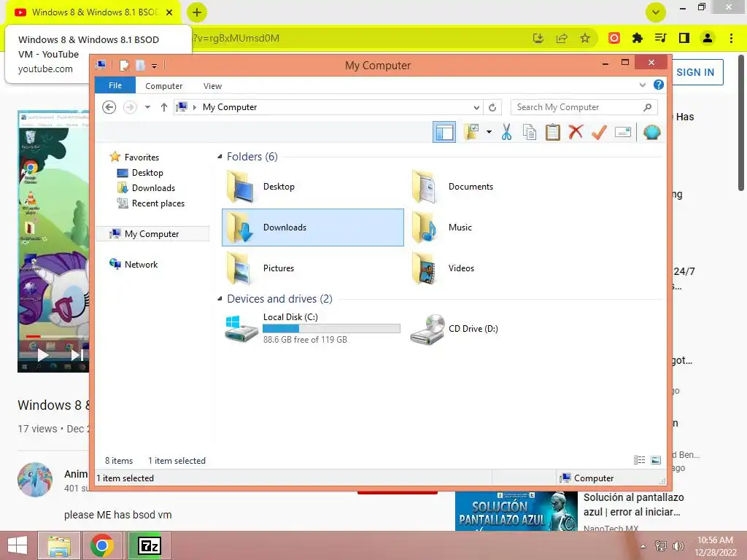Open Chrome tab search dropdown

[x=656, y=12]
